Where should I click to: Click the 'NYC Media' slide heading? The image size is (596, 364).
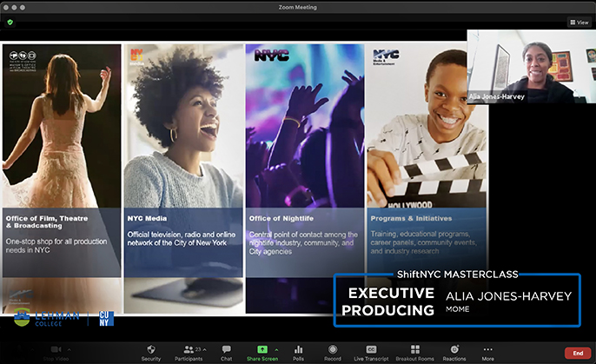tap(147, 218)
